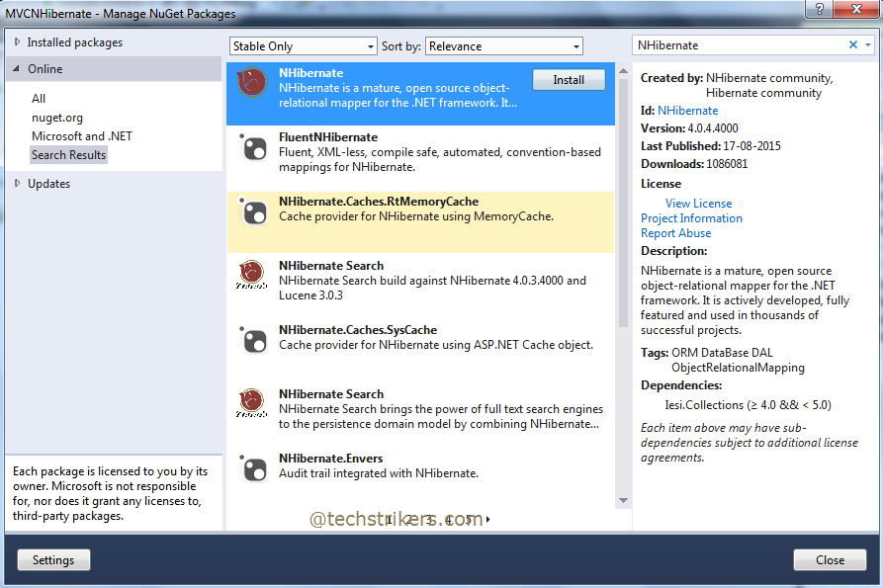Screen dimensions: 883x588
Task: Click the version value 4.0.4.4000
Action: pyautogui.click(x=712, y=128)
